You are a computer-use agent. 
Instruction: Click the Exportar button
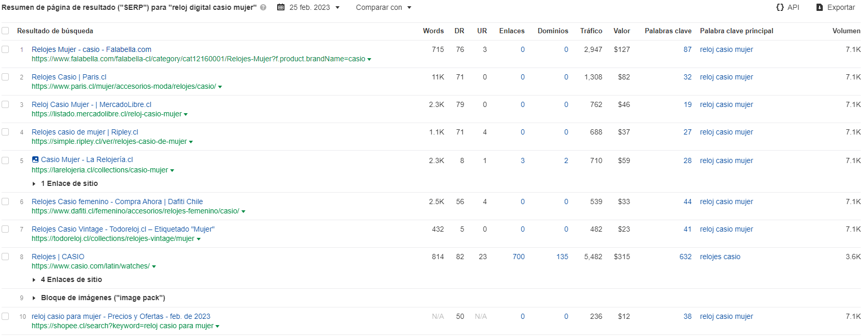tap(835, 7)
